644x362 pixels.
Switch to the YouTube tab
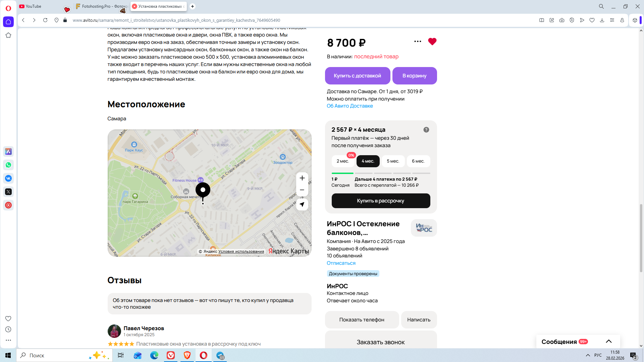tap(34, 6)
